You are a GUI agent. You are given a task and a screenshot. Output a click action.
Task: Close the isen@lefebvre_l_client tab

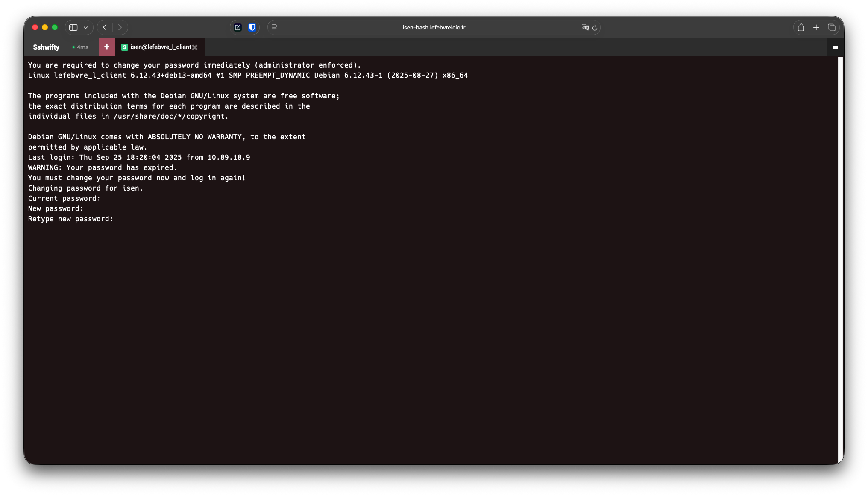[x=195, y=47]
